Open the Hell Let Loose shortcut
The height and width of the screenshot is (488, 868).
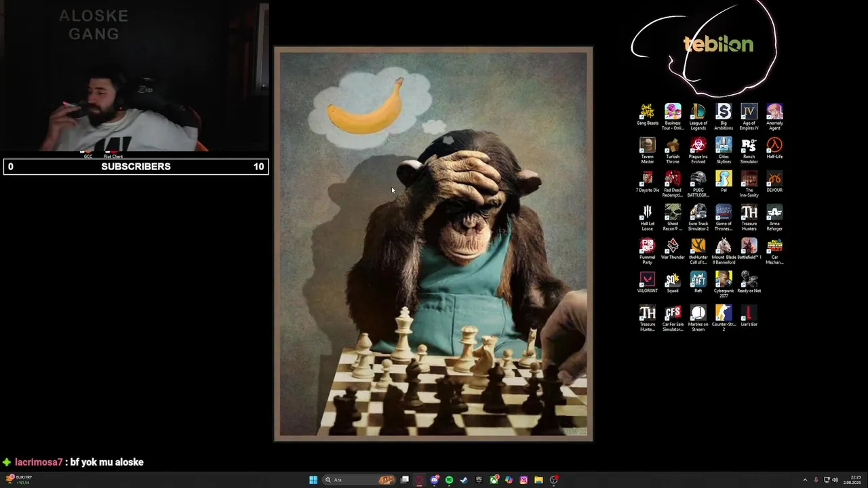coord(647,218)
